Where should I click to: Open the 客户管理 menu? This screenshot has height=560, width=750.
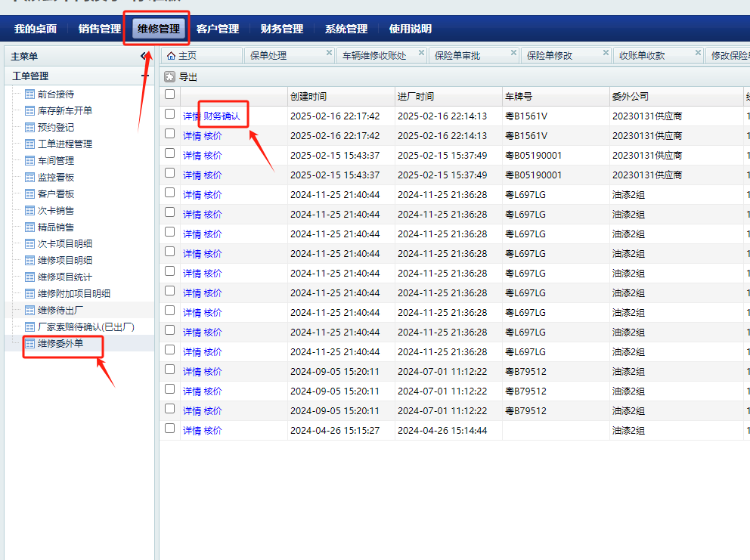pos(217,29)
